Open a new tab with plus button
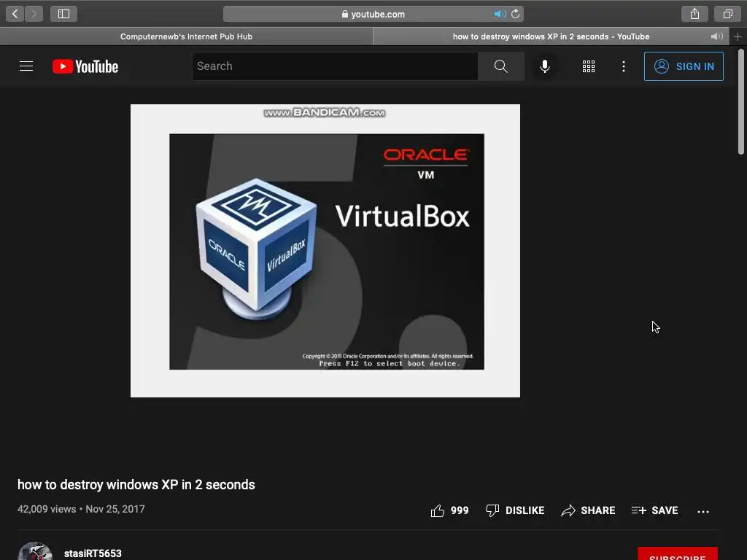The image size is (747, 560). [738, 36]
